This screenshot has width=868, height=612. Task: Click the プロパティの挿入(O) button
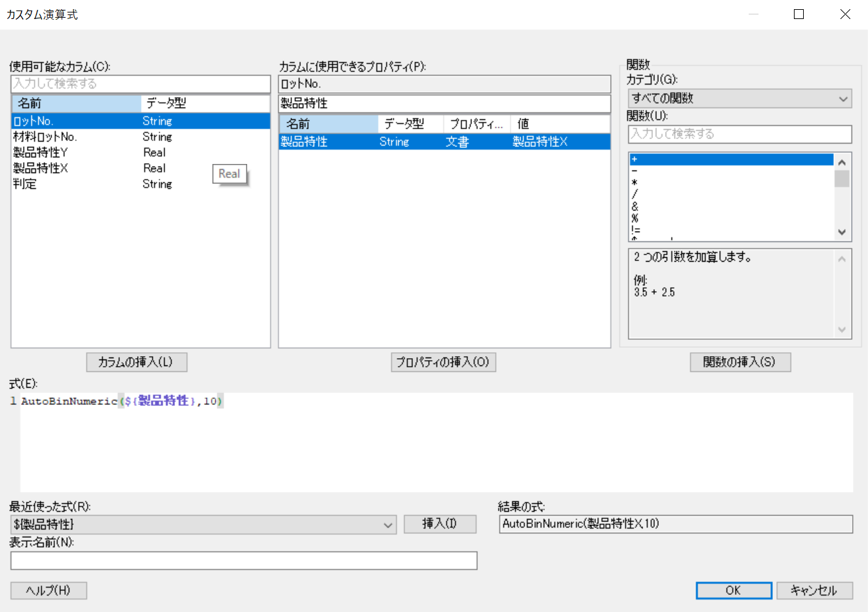coord(443,362)
